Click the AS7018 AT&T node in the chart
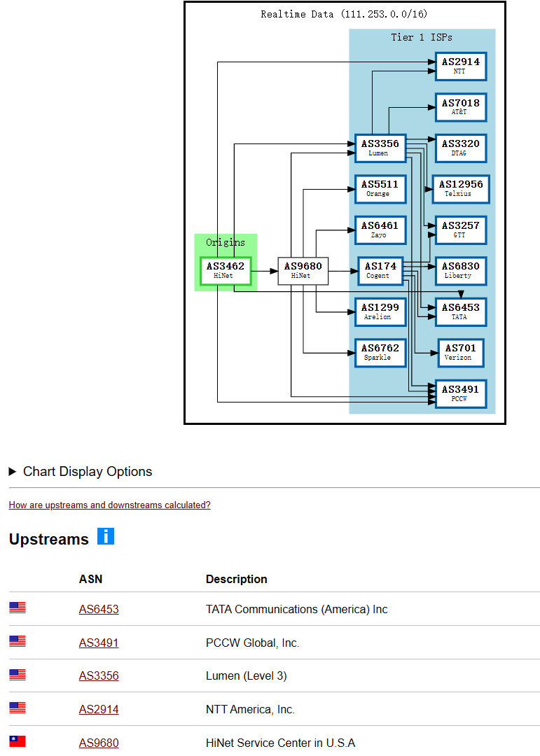Screen dimensions: 540x756 click(x=461, y=108)
